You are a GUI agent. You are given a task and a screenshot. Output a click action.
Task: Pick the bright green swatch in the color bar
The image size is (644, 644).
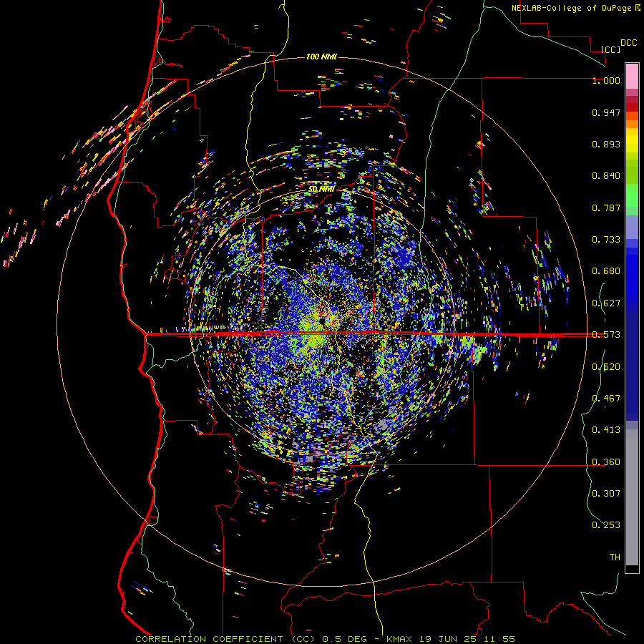(632, 195)
